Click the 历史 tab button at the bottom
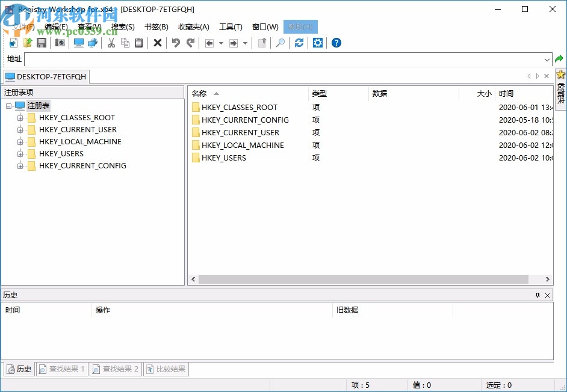The image size is (567, 392). (x=19, y=369)
